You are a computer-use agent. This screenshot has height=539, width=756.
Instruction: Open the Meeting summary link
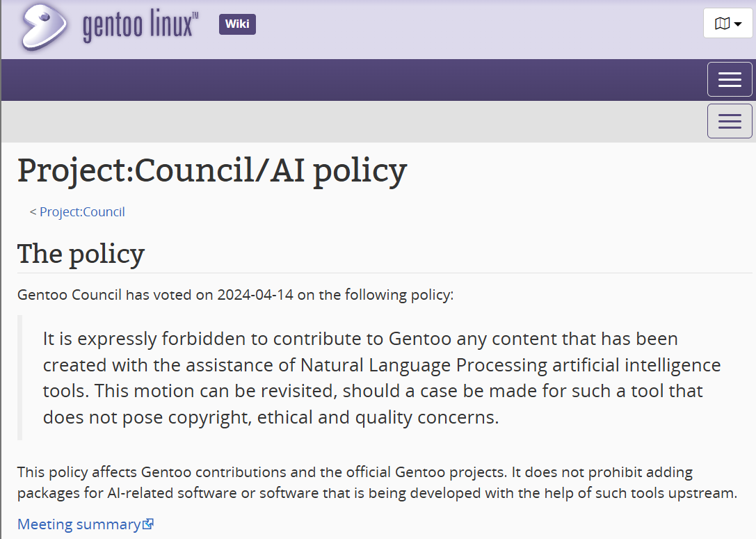click(79, 524)
